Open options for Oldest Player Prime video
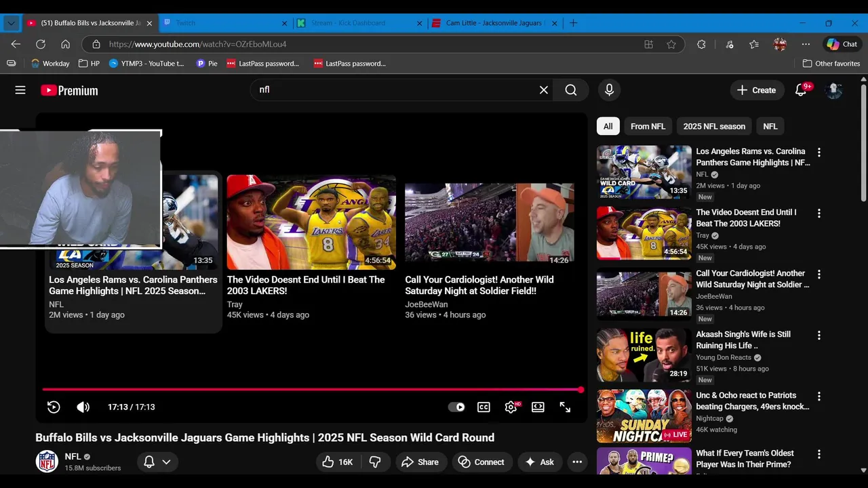This screenshot has width=868, height=488. [x=819, y=454]
